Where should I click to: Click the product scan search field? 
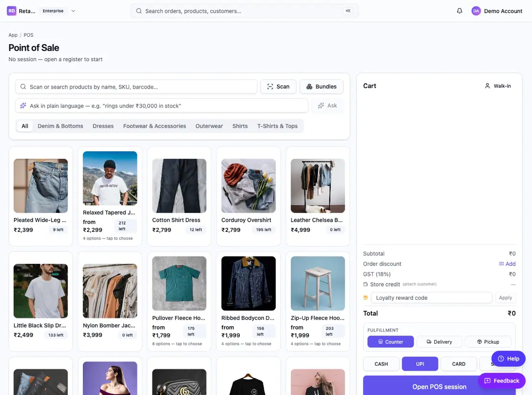tap(136, 87)
